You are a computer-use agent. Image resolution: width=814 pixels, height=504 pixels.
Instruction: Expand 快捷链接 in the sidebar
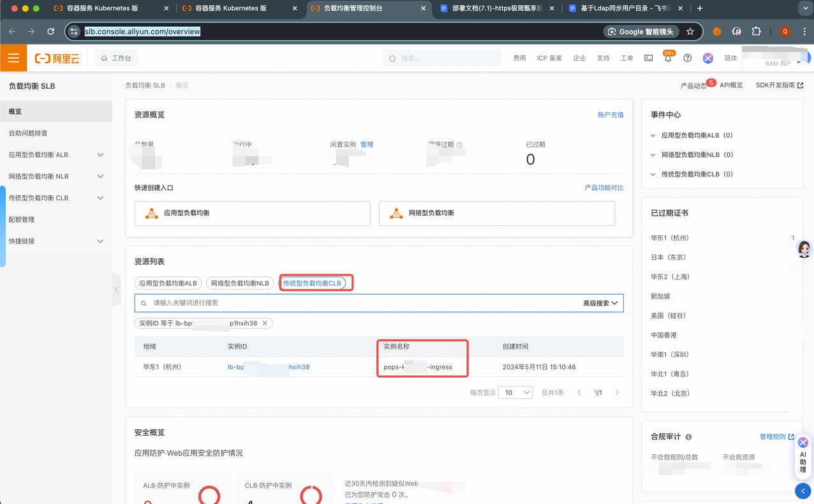coord(56,241)
